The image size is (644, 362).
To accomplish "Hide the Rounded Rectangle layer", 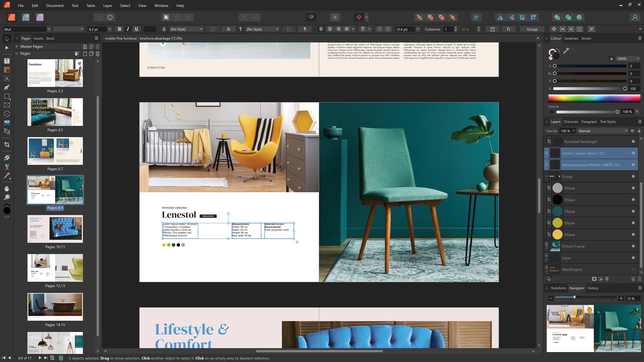I will [x=633, y=141].
